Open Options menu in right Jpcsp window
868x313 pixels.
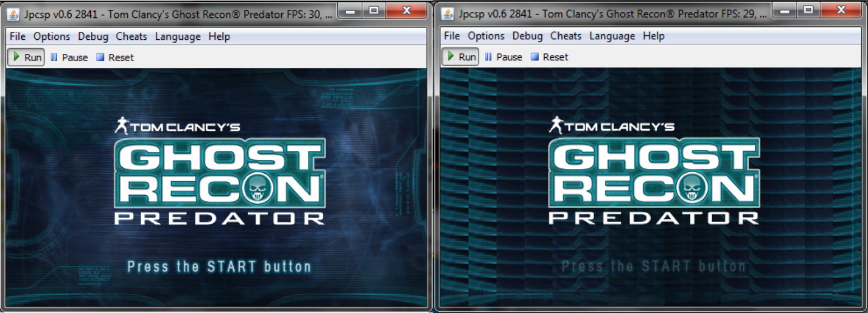[486, 36]
